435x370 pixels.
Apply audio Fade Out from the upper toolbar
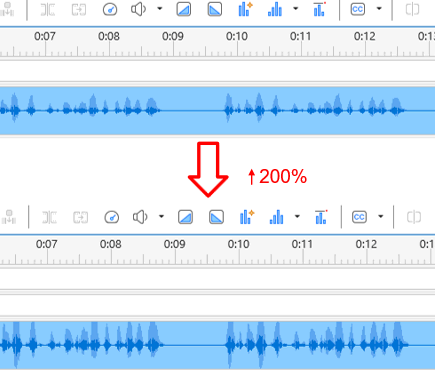click(215, 9)
